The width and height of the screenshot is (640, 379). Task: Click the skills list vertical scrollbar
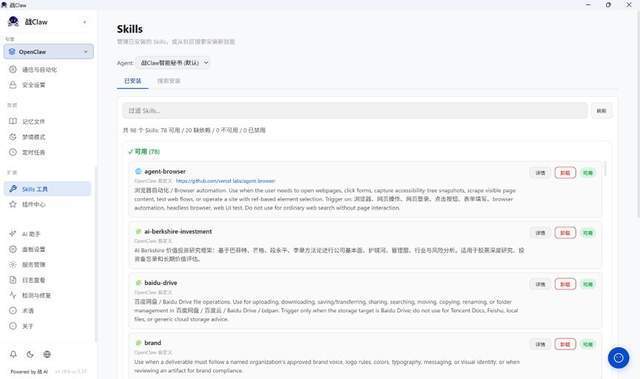pyautogui.click(x=605, y=169)
